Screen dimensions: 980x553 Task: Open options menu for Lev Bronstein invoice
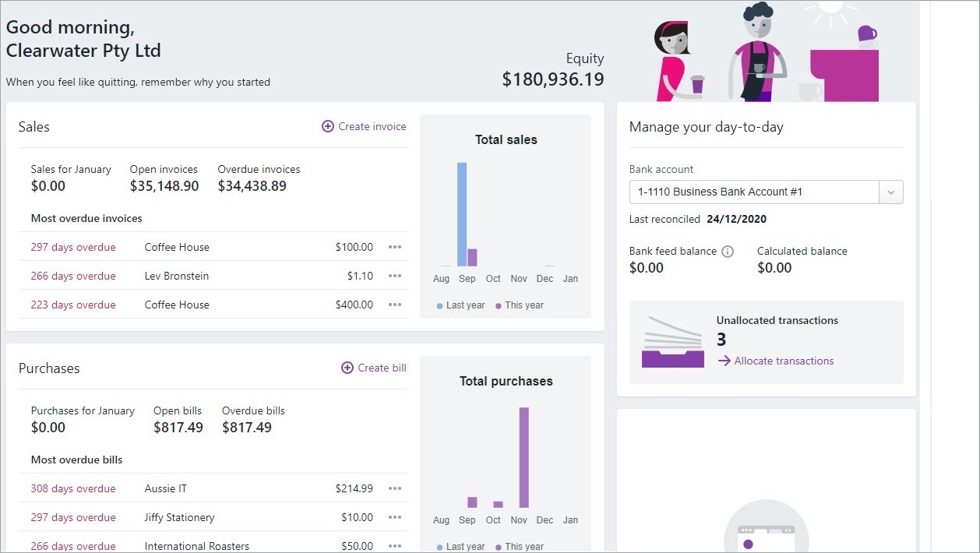pyautogui.click(x=395, y=276)
